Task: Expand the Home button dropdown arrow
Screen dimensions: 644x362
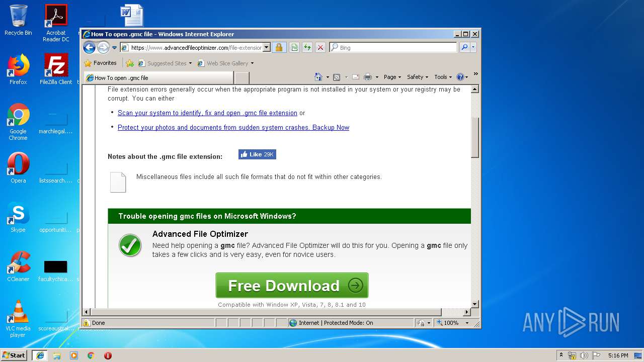Action: [328, 77]
